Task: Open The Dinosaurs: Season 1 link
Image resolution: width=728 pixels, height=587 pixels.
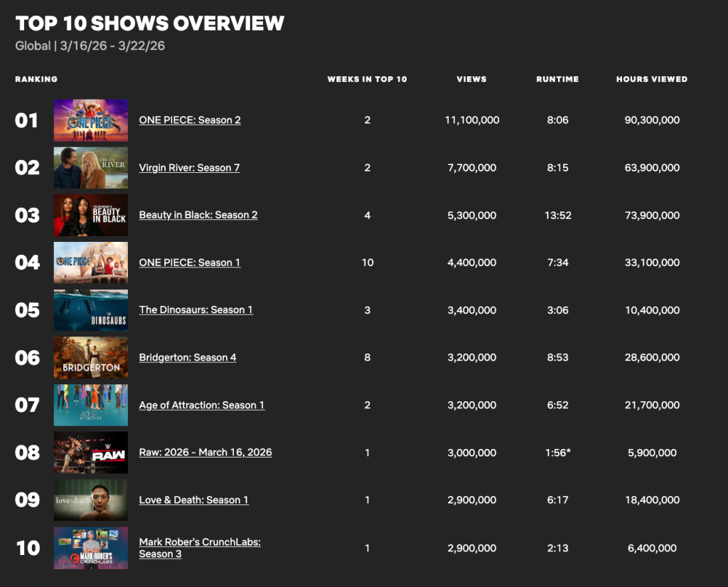Action: point(196,310)
